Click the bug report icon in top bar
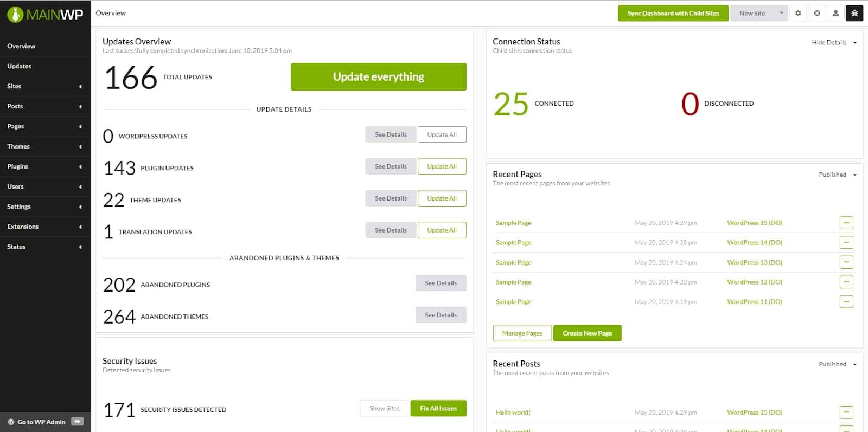 (854, 13)
